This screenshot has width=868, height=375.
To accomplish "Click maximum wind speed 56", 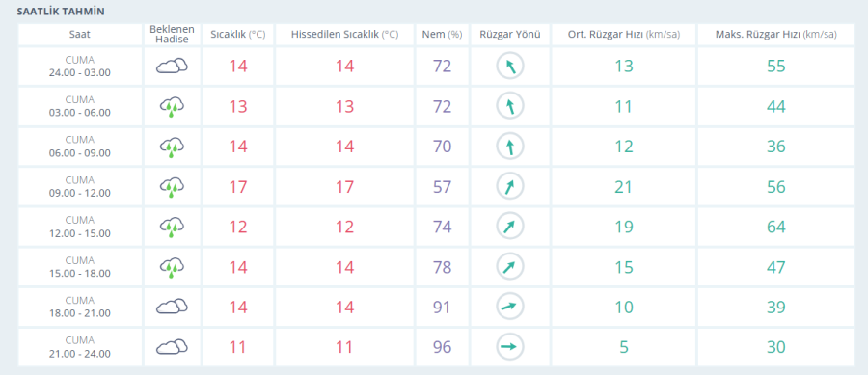I will pos(776,187).
